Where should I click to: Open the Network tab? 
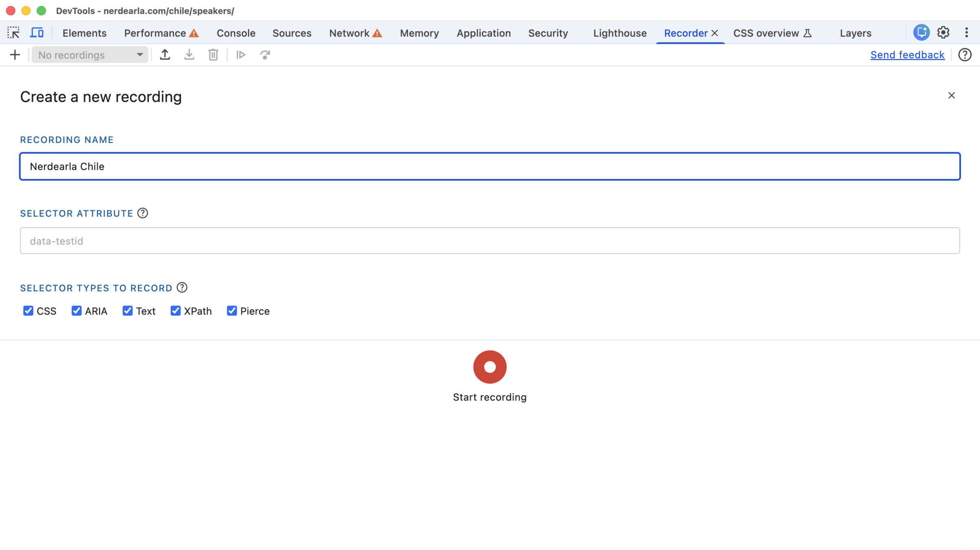pyautogui.click(x=349, y=33)
